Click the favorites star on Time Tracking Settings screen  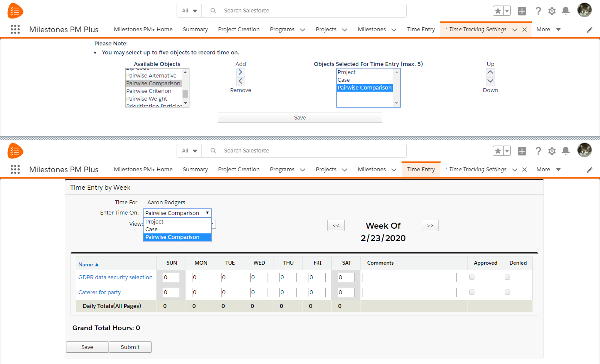498,11
